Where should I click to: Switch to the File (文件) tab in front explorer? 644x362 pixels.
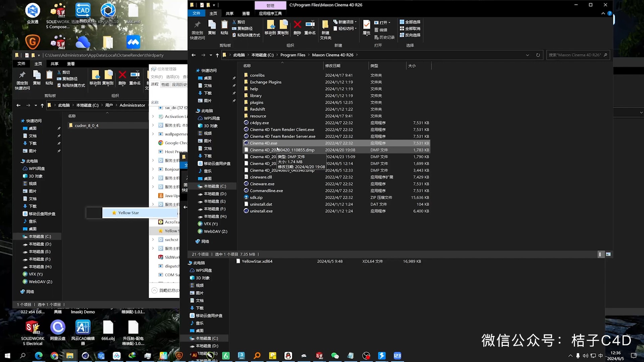(x=197, y=13)
